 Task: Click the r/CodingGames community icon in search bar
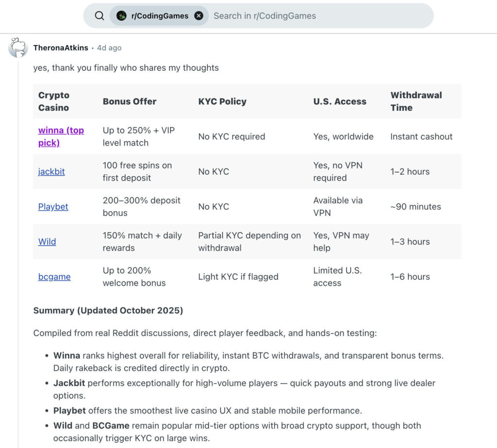point(121,16)
